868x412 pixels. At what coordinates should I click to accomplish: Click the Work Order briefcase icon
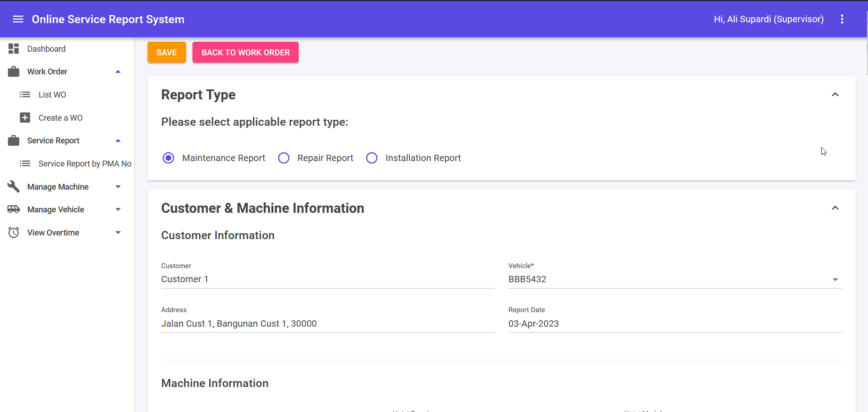14,72
